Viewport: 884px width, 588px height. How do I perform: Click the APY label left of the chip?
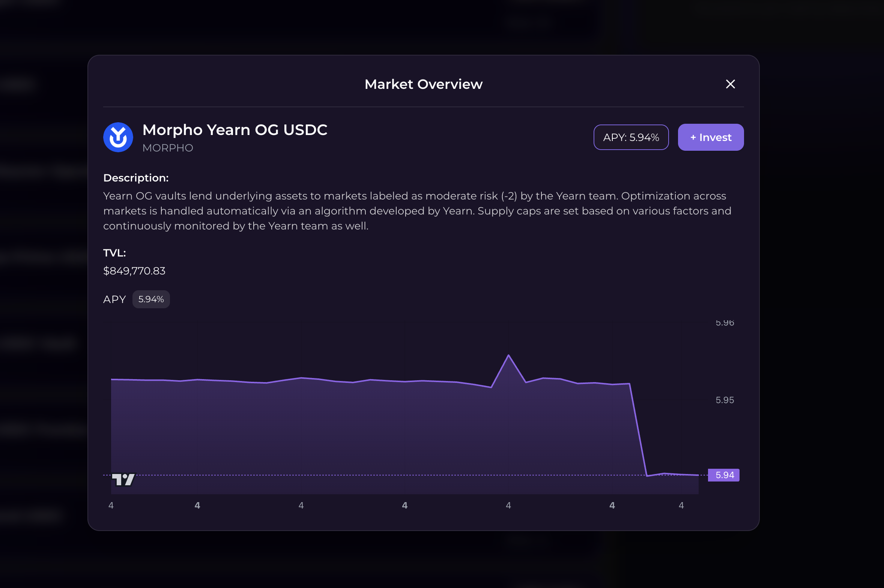tap(114, 299)
